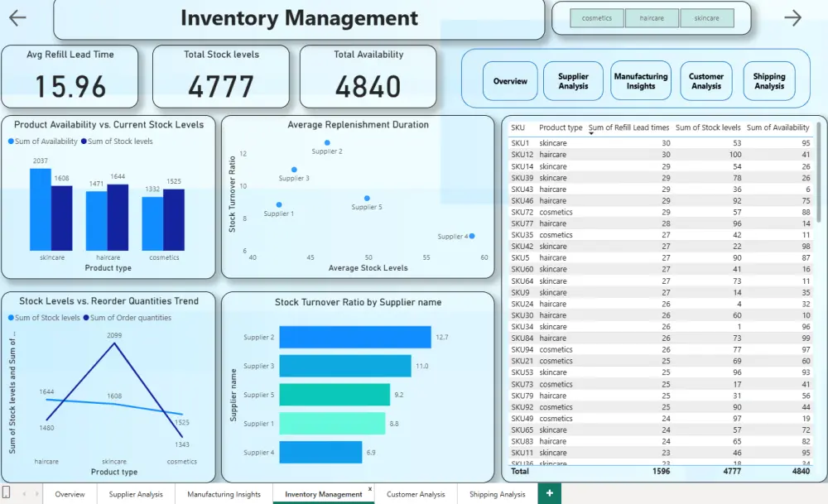Select the SKU83 haircare row
Screen dimensions: 828x504
coord(660,441)
